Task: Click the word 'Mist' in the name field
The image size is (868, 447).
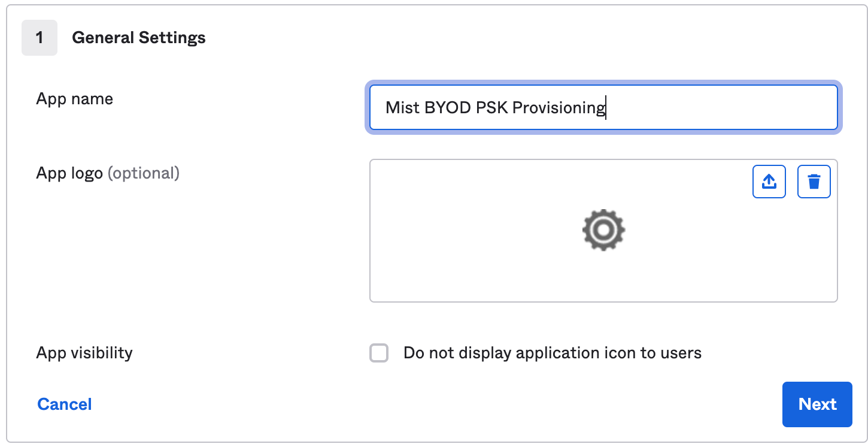Action: coord(402,108)
